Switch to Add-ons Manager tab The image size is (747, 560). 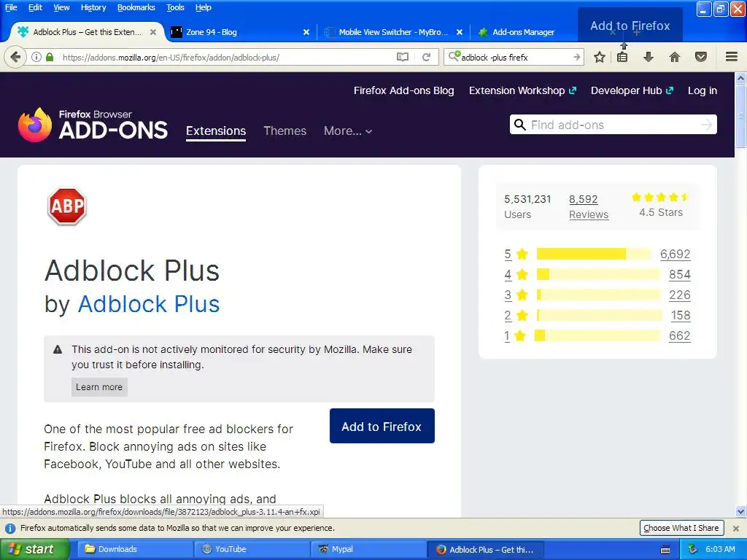(523, 32)
